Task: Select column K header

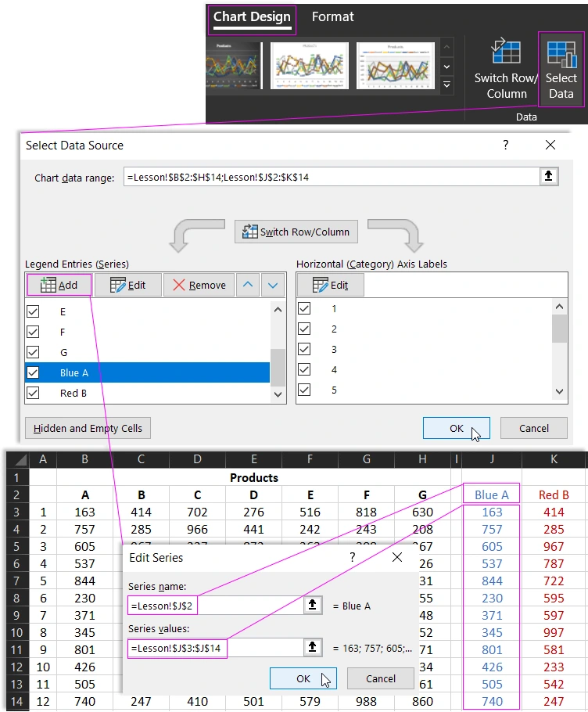Action: click(x=554, y=459)
